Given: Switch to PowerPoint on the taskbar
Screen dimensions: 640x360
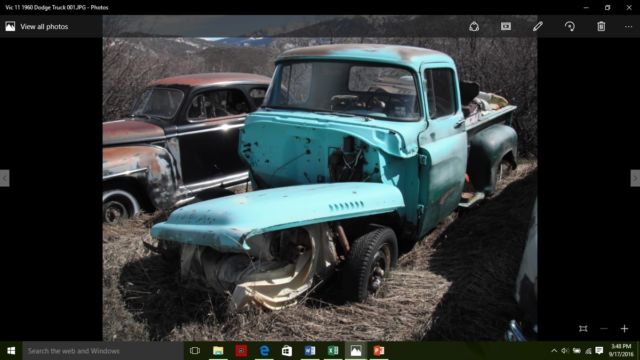Looking at the screenshot, I should pyautogui.click(x=379, y=351).
